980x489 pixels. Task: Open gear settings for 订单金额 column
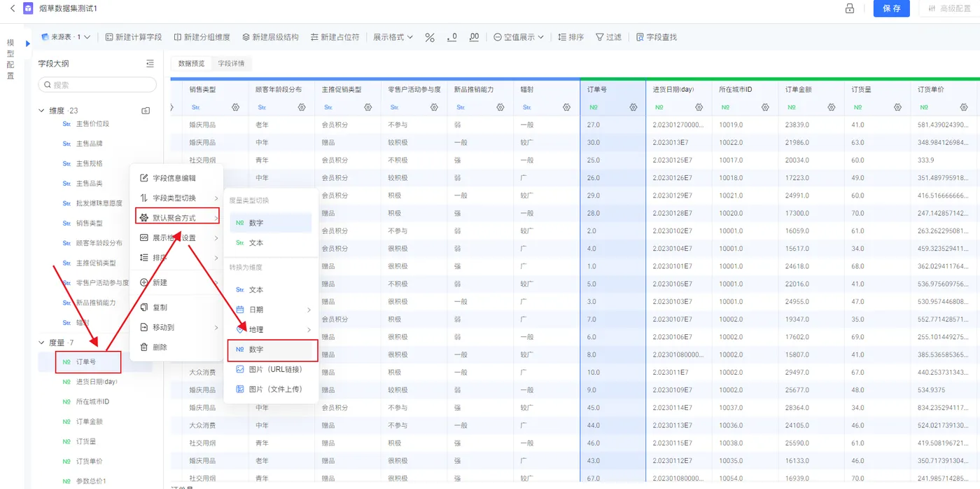[832, 107]
